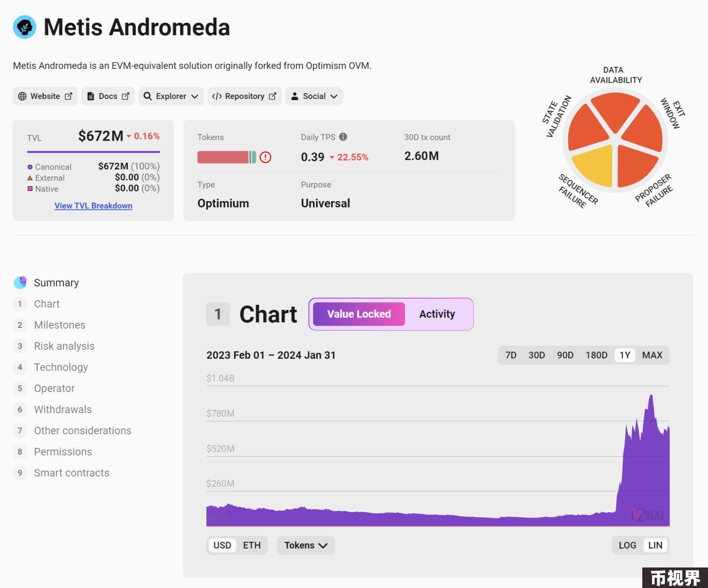Jump to Smart contracts section

click(71, 473)
